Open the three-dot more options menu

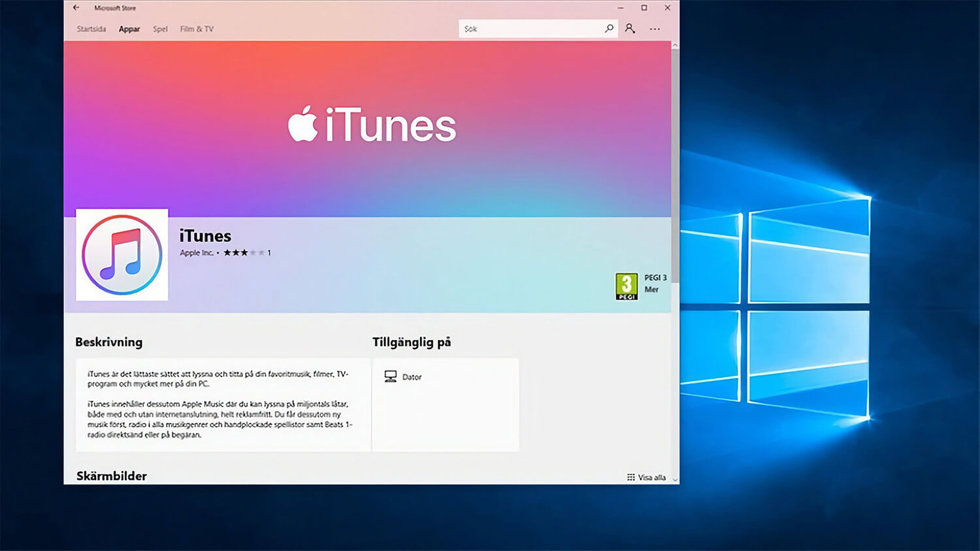point(655,29)
